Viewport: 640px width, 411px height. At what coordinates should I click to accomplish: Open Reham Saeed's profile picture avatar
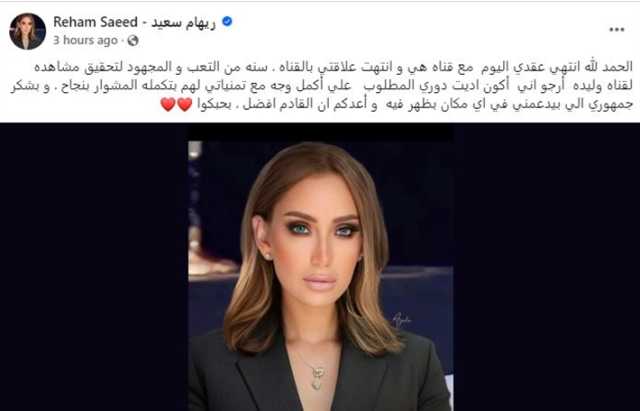click(x=27, y=31)
